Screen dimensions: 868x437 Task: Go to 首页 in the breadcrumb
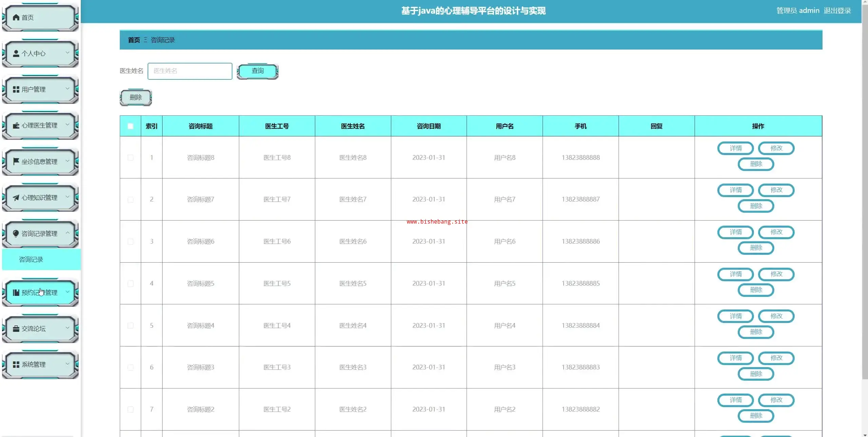click(134, 40)
